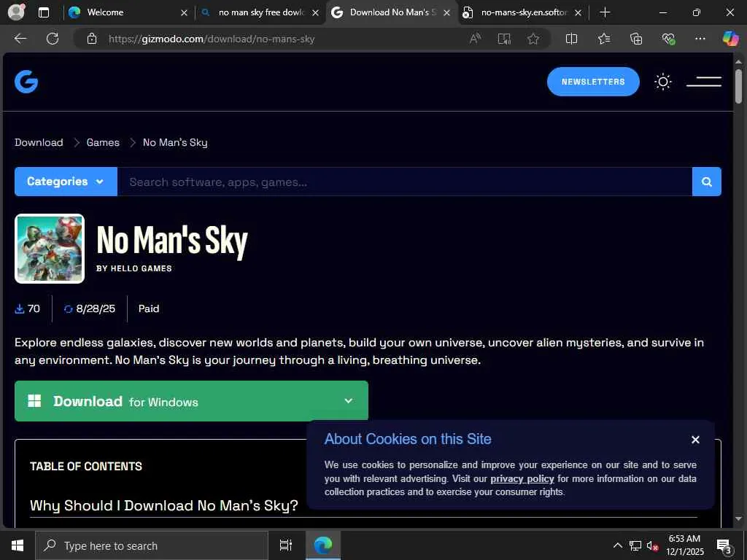The image size is (747, 560).
Task: Click the blue search magnifier button
Action: 706,182
